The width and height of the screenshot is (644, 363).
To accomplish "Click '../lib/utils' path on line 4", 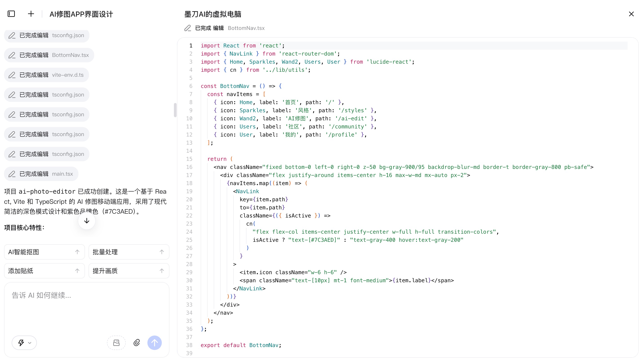I will tap(285, 70).
